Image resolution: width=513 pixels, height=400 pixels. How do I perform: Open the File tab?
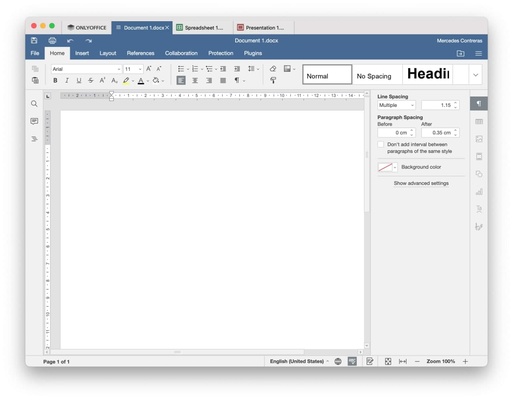coord(35,53)
